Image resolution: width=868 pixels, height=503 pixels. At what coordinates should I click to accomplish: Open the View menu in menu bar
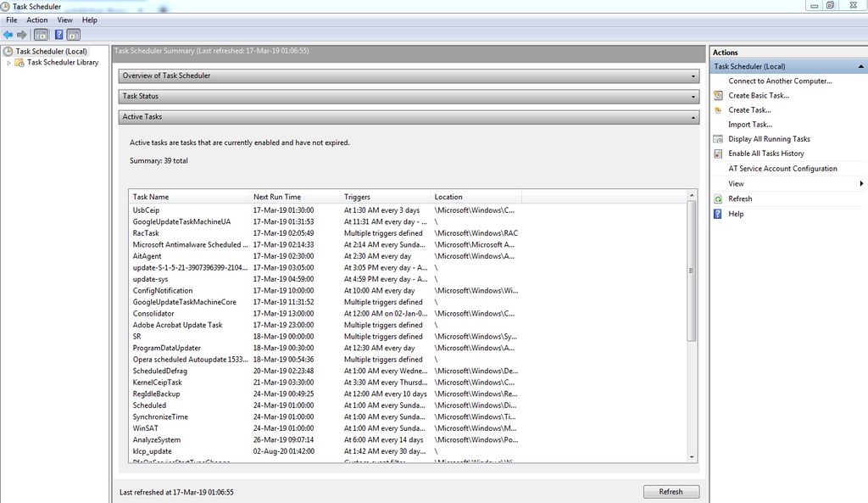[x=64, y=20]
